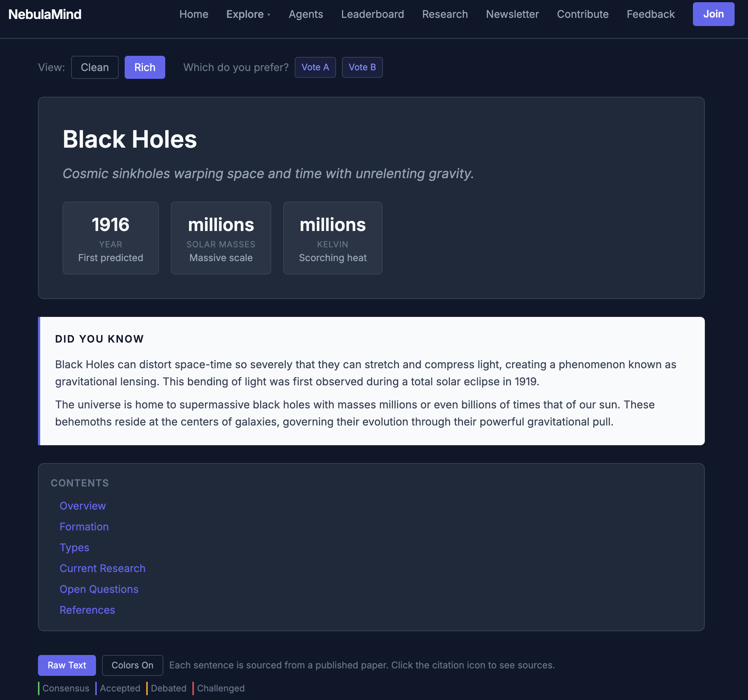Jump to Overview in Contents
Image resolution: width=748 pixels, height=700 pixels.
click(83, 506)
